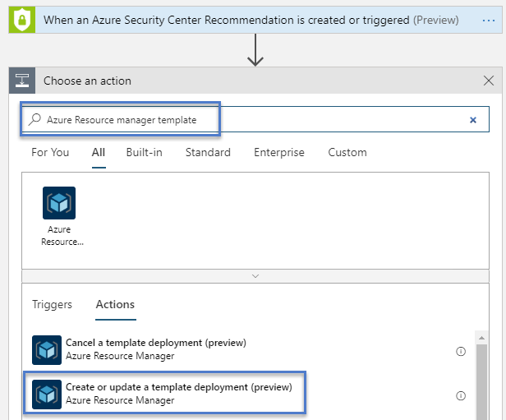This screenshot has width=506, height=420.
Task: Open the trigger's ellipsis options menu
Action: click(489, 21)
